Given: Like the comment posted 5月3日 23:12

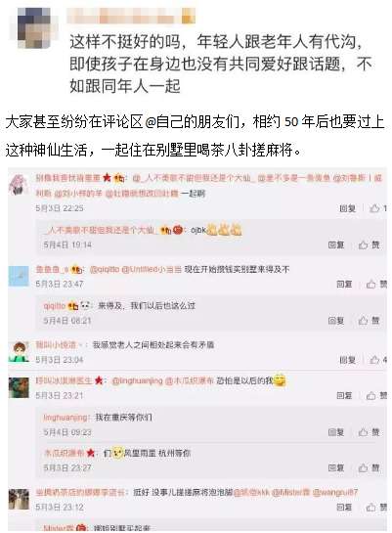Looking at the screenshot, I should point(376,508).
